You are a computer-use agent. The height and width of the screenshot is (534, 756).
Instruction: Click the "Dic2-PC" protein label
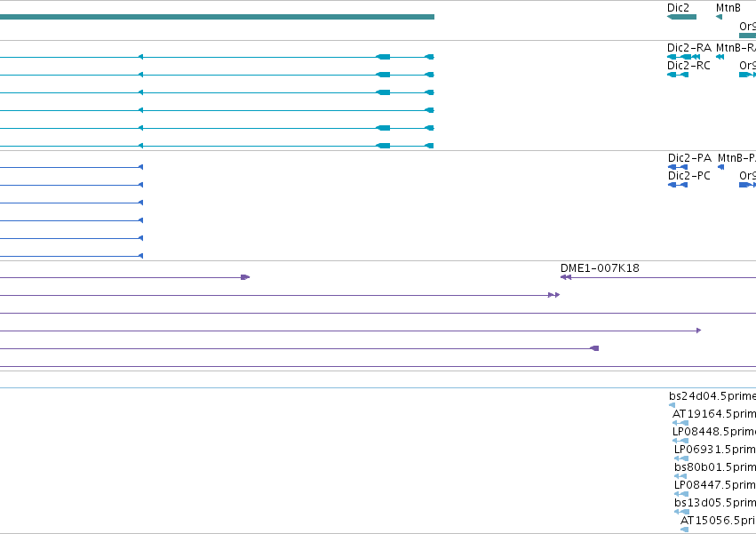(689, 176)
